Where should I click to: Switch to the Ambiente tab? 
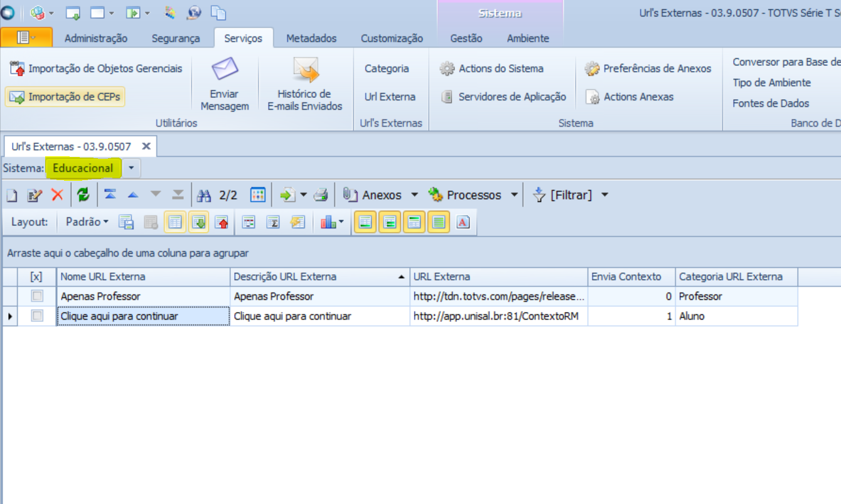pyautogui.click(x=528, y=38)
